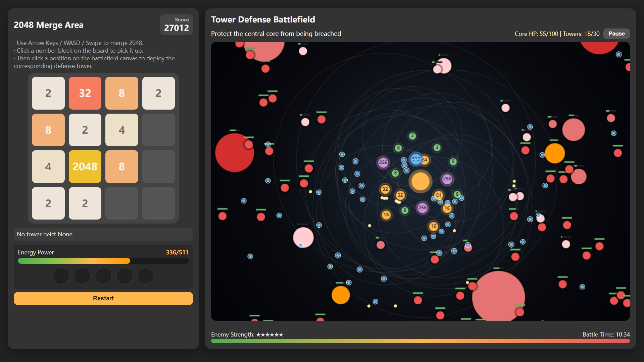The height and width of the screenshot is (362, 644).
Task: Click the 'Enemy Strength' star rating text
Action: click(247, 335)
